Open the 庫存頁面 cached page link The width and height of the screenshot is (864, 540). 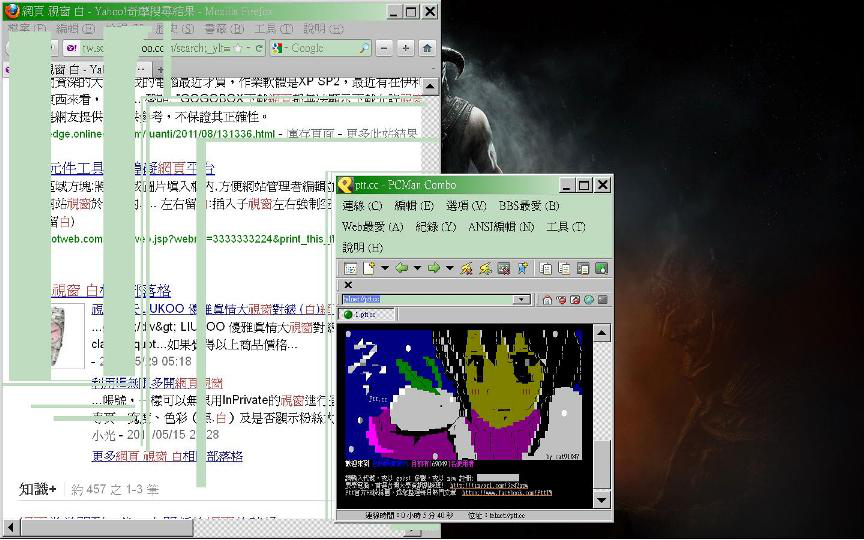310,134
